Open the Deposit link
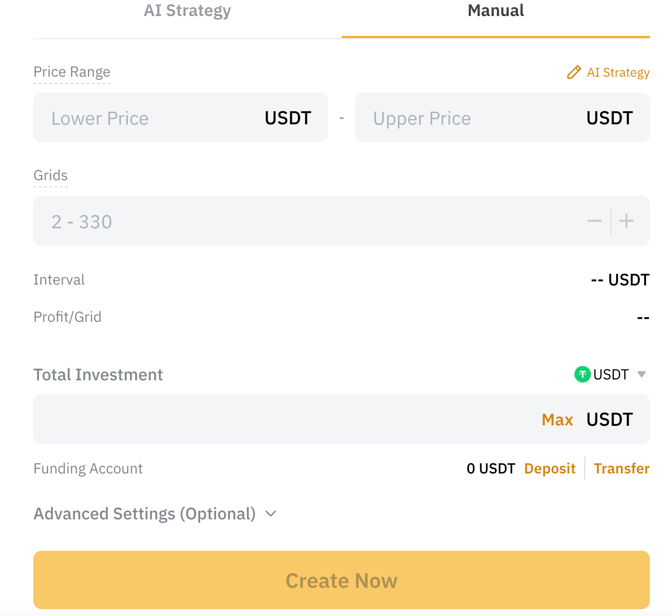This screenshot has width=672, height=616. point(549,469)
